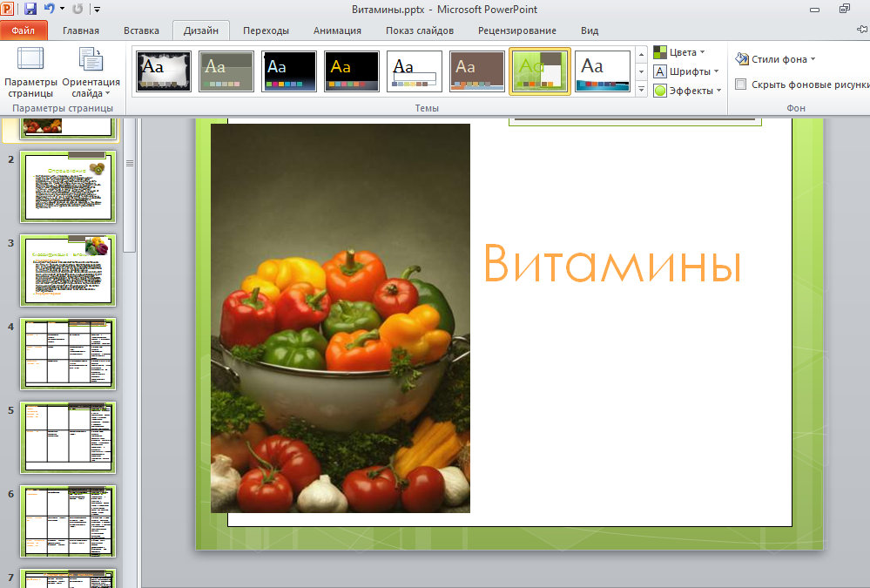This screenshot has width=870, height=588.
Task: Click the Save icon in quick access toolbar
Action: pos(30,9)
